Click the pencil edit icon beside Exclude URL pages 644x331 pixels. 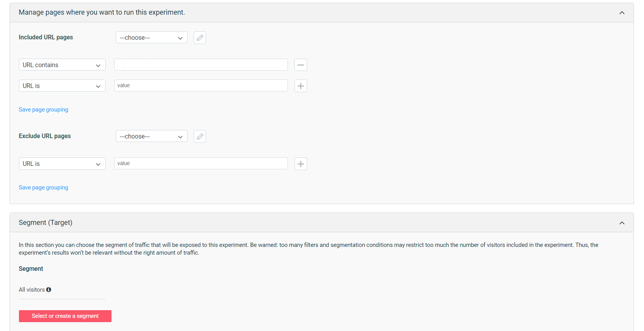(200, 137)
